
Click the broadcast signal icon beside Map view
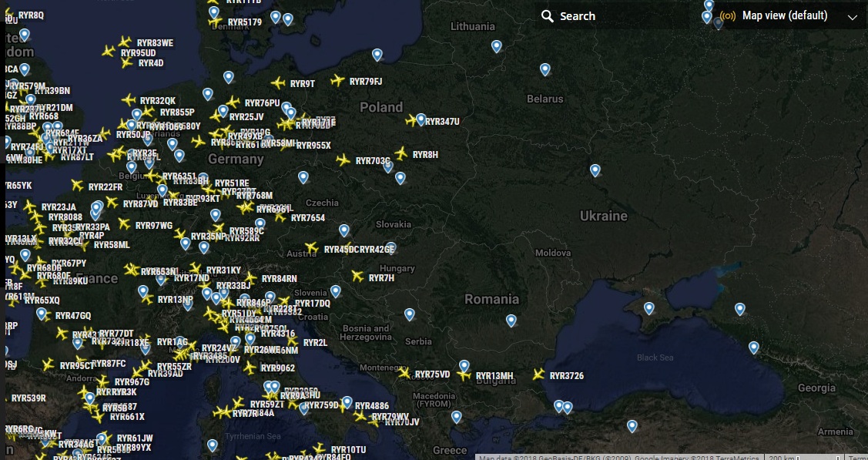[728, 16]
